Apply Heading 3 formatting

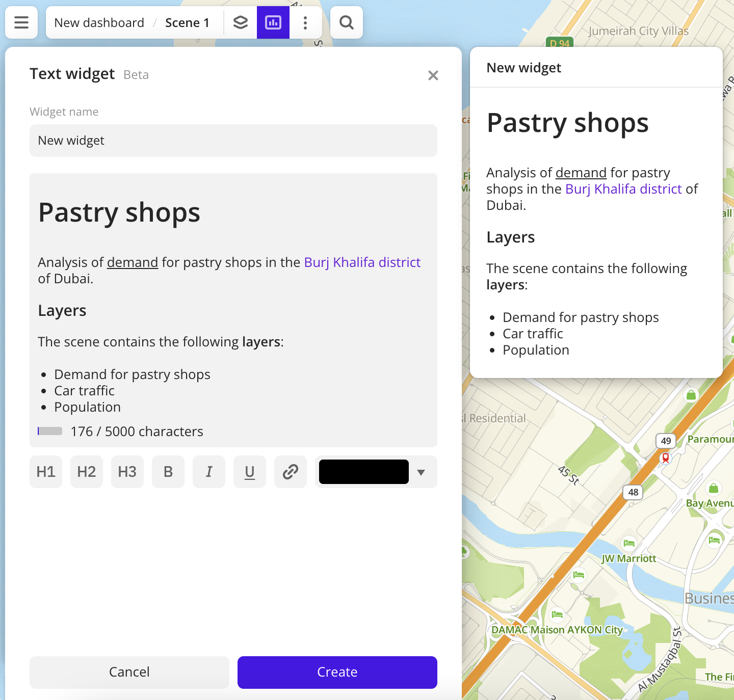point(127,472)
